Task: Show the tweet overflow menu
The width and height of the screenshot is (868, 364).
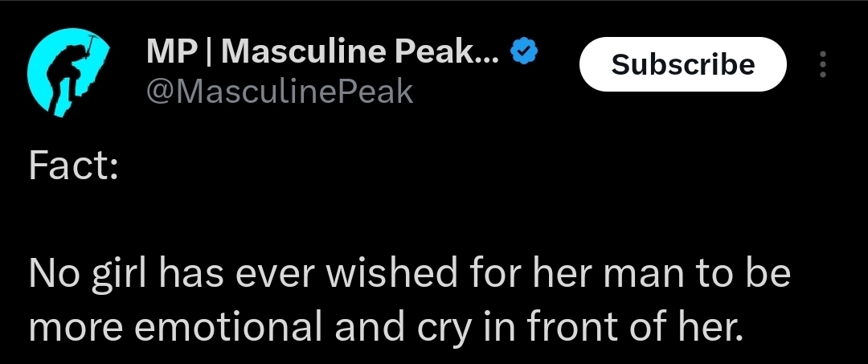Action: coord(823,64)
